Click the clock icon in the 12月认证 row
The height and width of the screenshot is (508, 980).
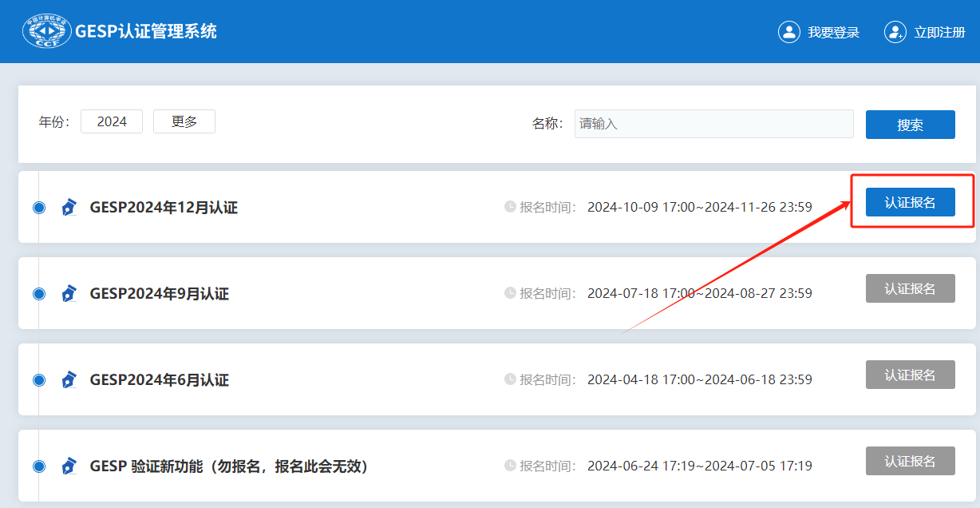pyautogui.click(x=511, y=207)
